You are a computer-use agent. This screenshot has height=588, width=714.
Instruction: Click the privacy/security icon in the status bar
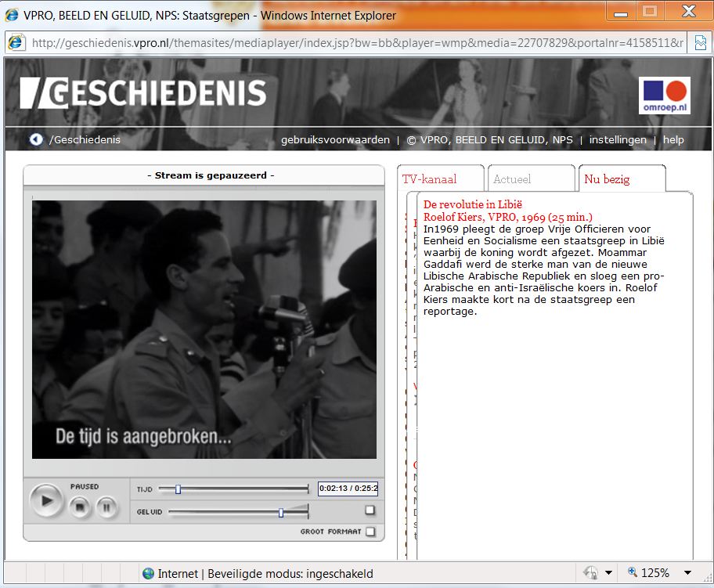click(x=591, y=573)
